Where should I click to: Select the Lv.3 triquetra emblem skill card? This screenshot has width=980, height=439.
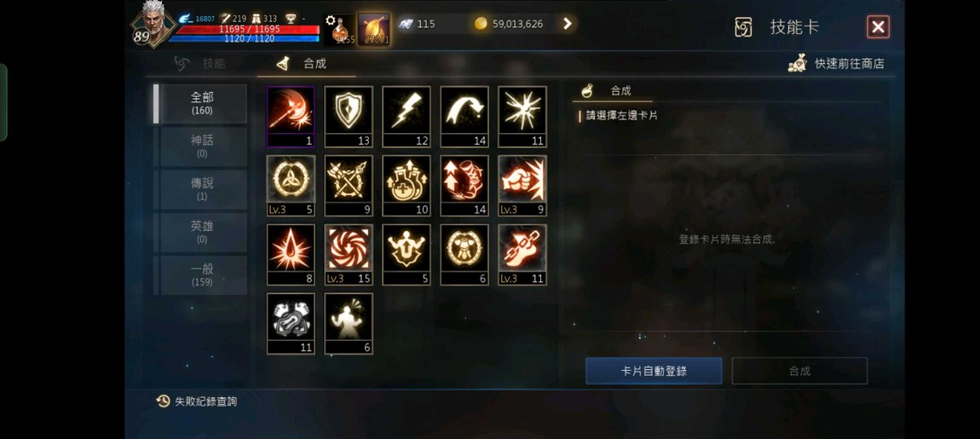coord(291,186)
